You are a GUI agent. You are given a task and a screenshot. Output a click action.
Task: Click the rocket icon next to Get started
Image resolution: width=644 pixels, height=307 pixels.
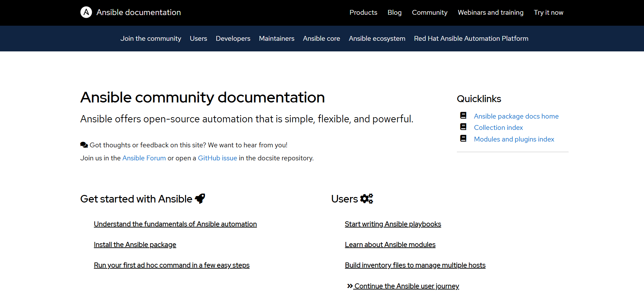(x=200, y=199)
